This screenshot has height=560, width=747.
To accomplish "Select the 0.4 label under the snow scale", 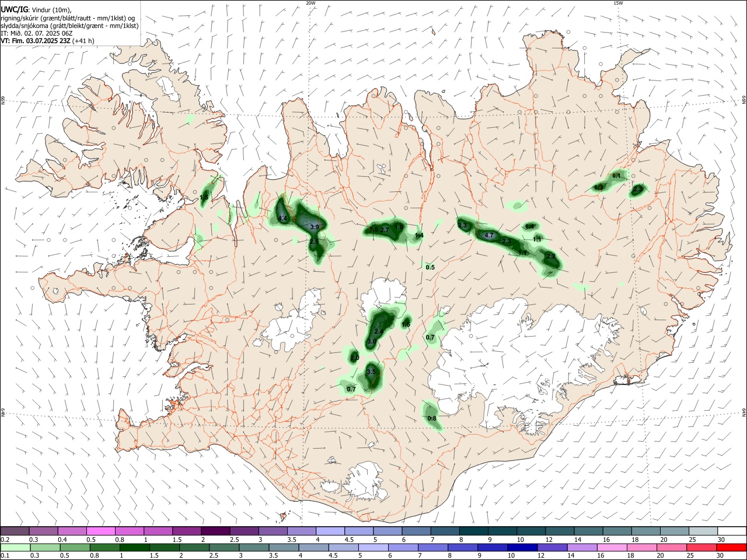I will tap(62, 539).
